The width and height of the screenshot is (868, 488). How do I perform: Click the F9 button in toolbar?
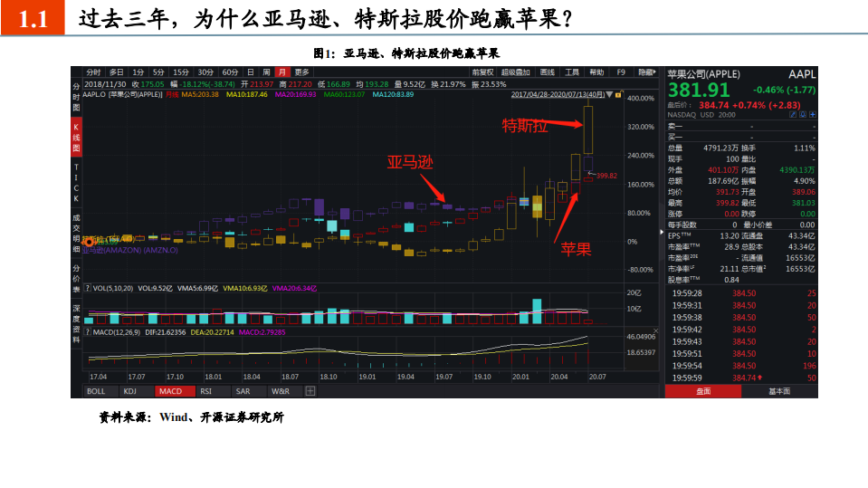click(621, 72)
